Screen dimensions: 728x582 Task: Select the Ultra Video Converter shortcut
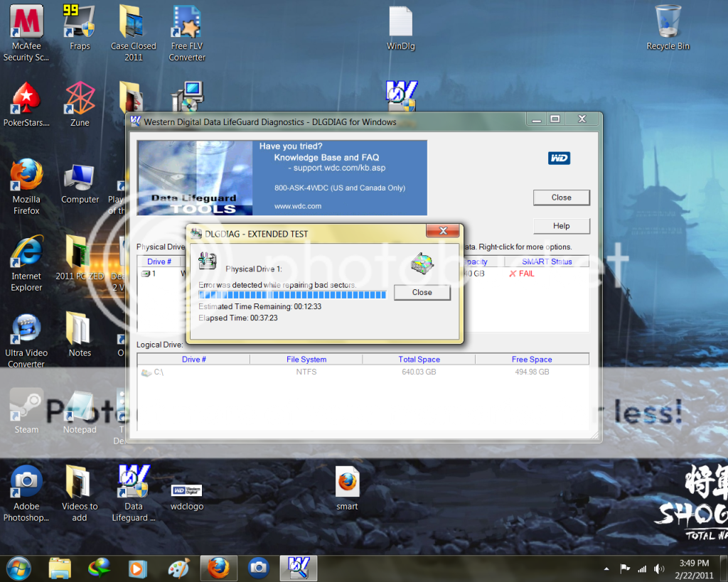coord(26,340)
